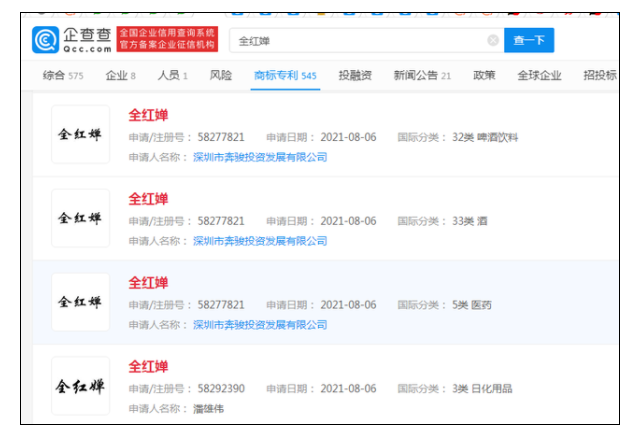627x432 pixels.
Task: Open 全红婵 title of 32类 啤酒饮料 result
Action: [x=148, y=115]
